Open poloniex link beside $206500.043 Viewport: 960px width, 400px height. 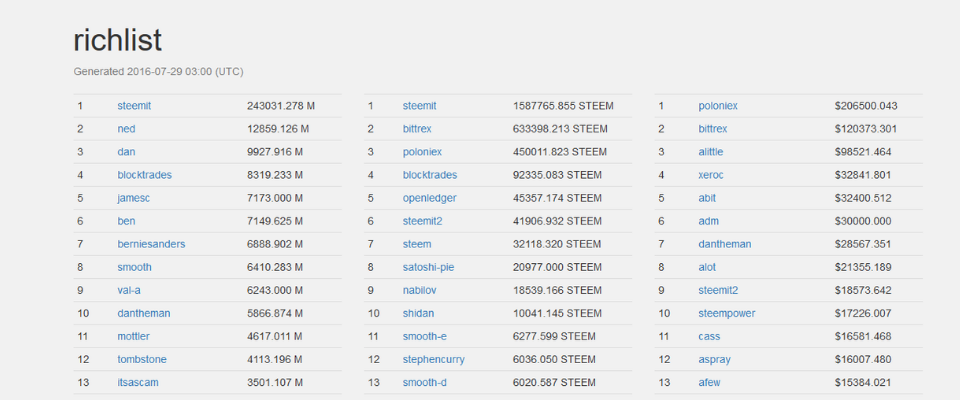[x=718, y=106]
